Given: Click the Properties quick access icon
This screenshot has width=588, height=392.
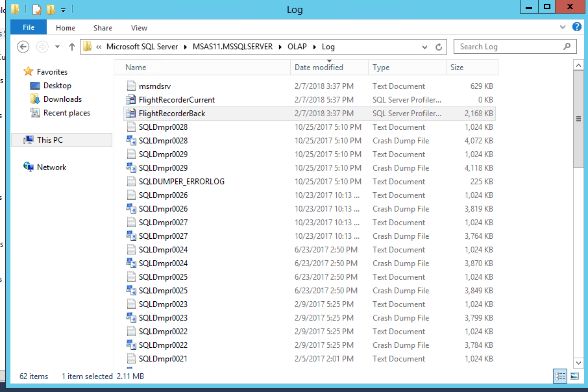Looking at the screenshot, I should (37, 9).
